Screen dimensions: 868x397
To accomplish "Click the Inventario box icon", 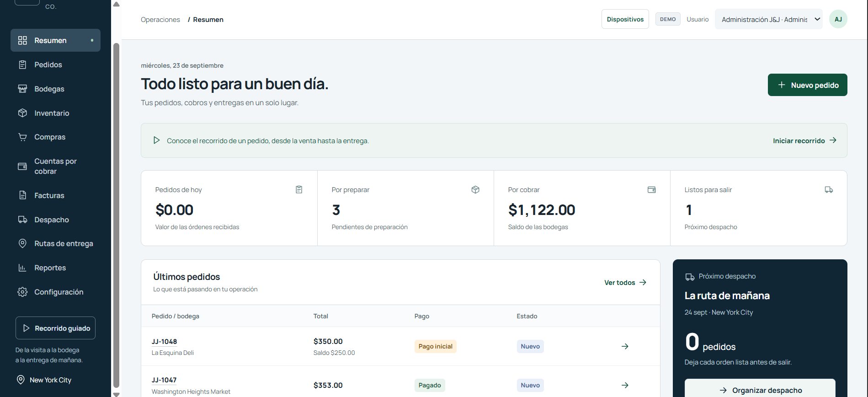I will (22, 113).
